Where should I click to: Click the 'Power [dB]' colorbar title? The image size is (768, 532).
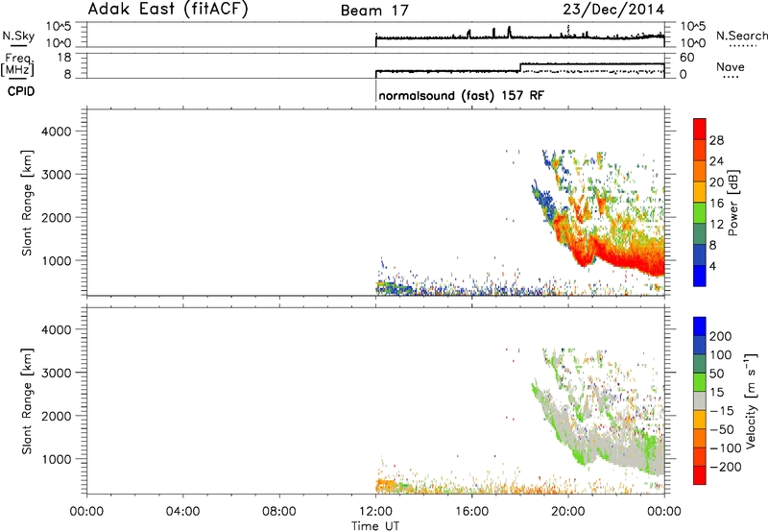click(x=732, y=203)
